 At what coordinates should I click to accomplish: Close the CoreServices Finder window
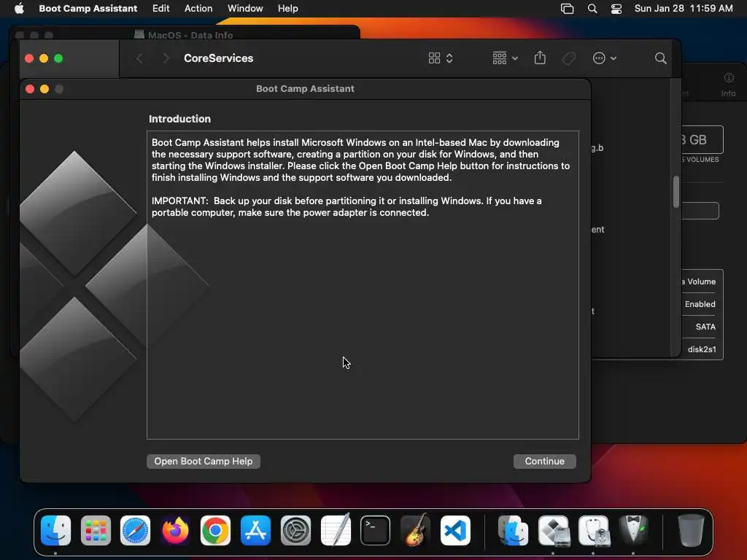tap(29, 58)
